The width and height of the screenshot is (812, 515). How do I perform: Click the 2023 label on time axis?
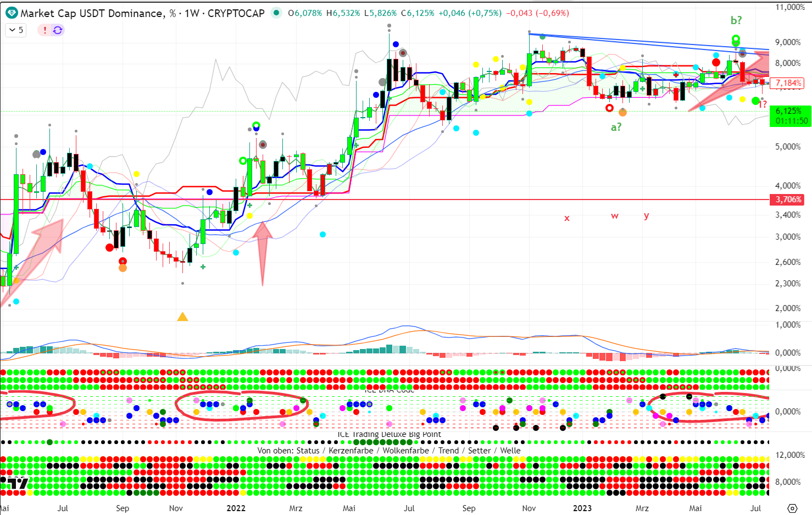582,508
